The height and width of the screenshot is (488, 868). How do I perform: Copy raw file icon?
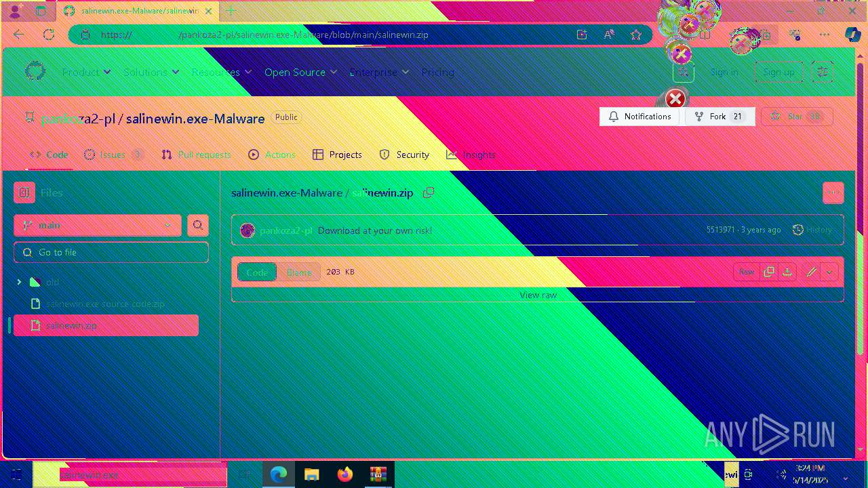click(769, 272)
